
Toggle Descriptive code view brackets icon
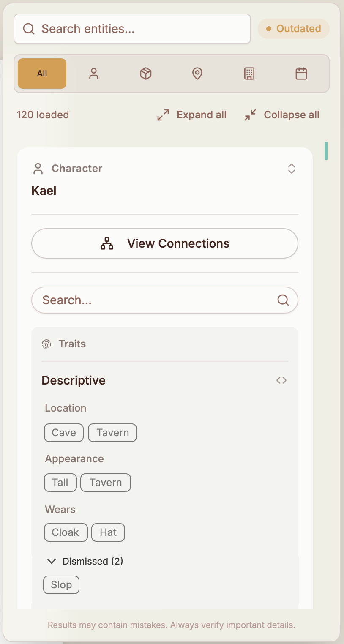tap(281, 380)
